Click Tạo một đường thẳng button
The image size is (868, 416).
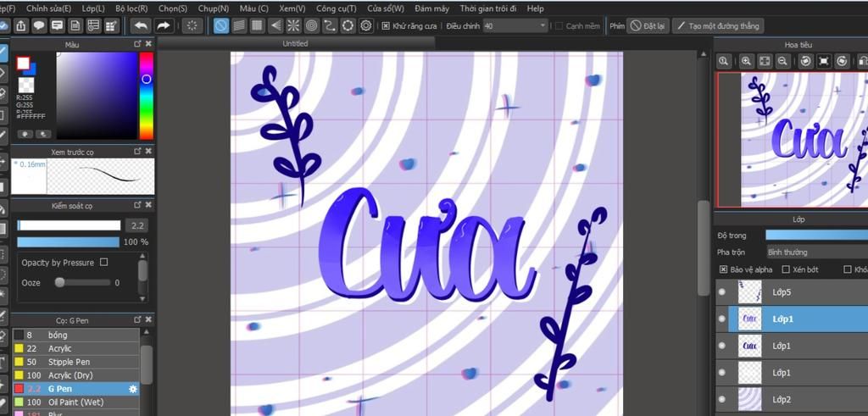(x=719, y=26)
